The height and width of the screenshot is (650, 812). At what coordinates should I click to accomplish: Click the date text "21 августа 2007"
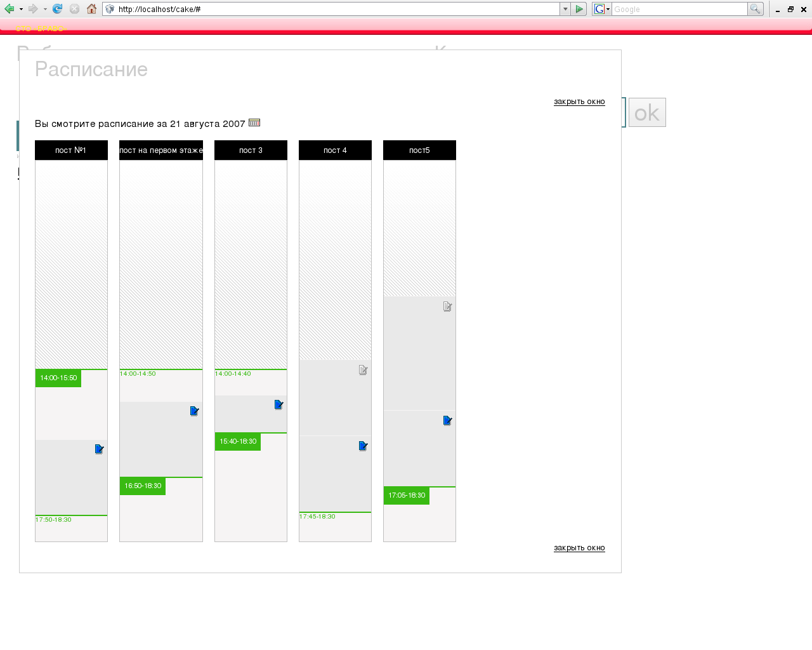[x=207, y=124]
